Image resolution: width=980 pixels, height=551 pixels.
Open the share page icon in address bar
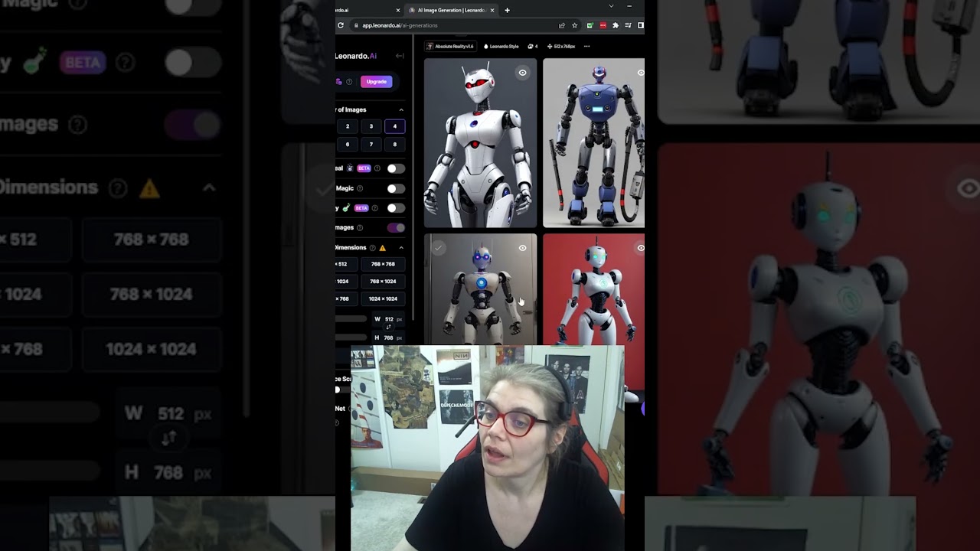point(562,25)
